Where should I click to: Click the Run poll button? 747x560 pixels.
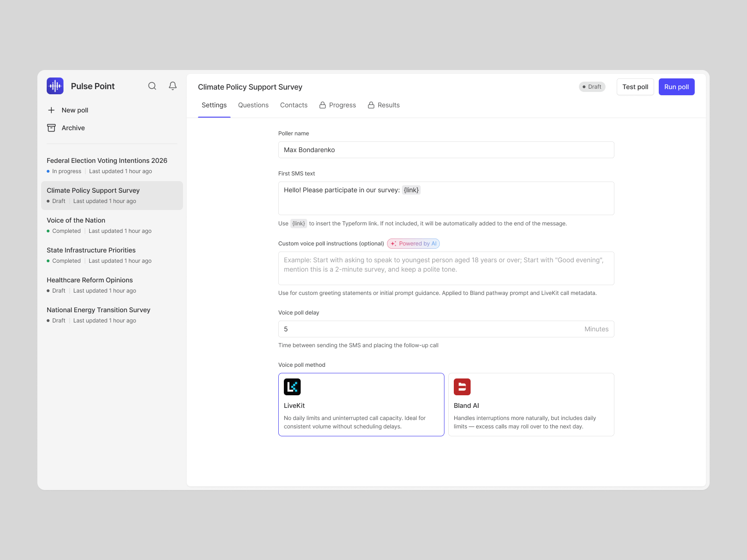coord(677,87)
